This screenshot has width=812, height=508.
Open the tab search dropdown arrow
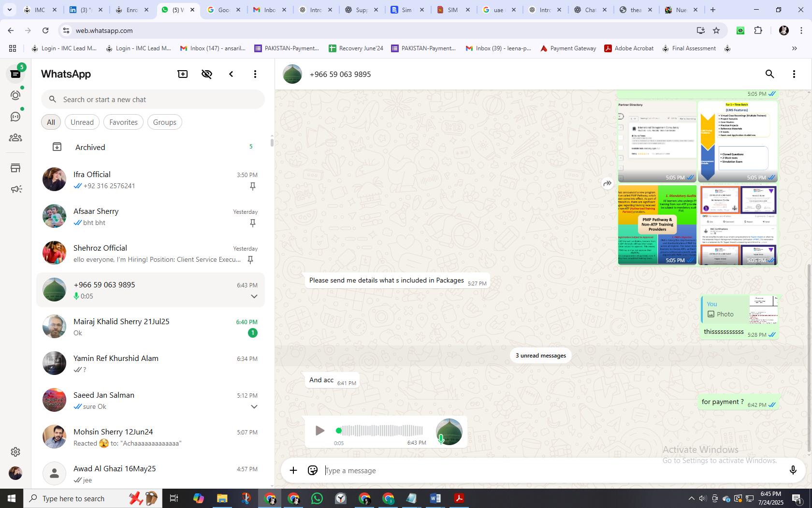coord(9,10)
